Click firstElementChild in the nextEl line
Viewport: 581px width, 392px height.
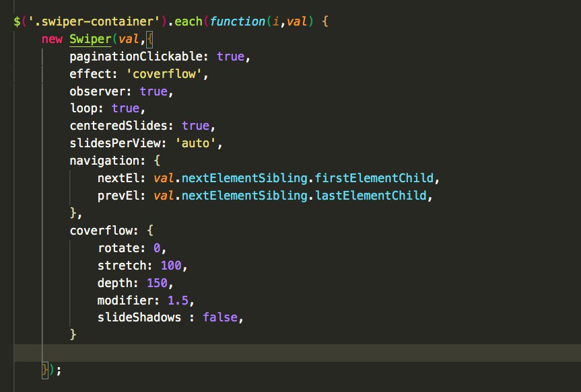[374, 178]
